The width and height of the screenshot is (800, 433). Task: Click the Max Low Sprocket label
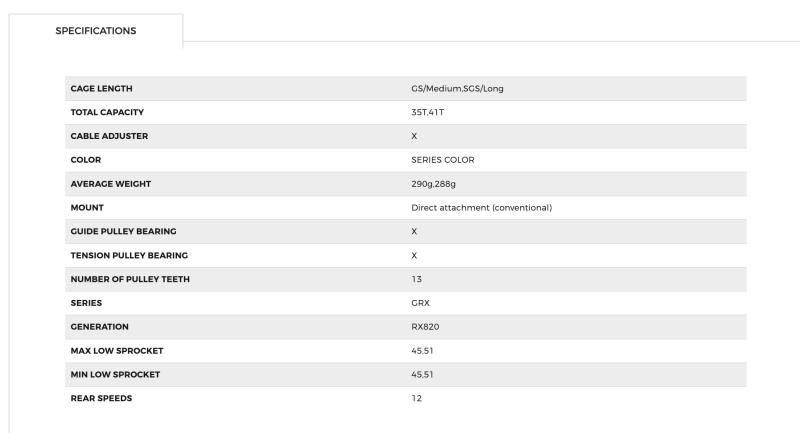coord(115,350)
